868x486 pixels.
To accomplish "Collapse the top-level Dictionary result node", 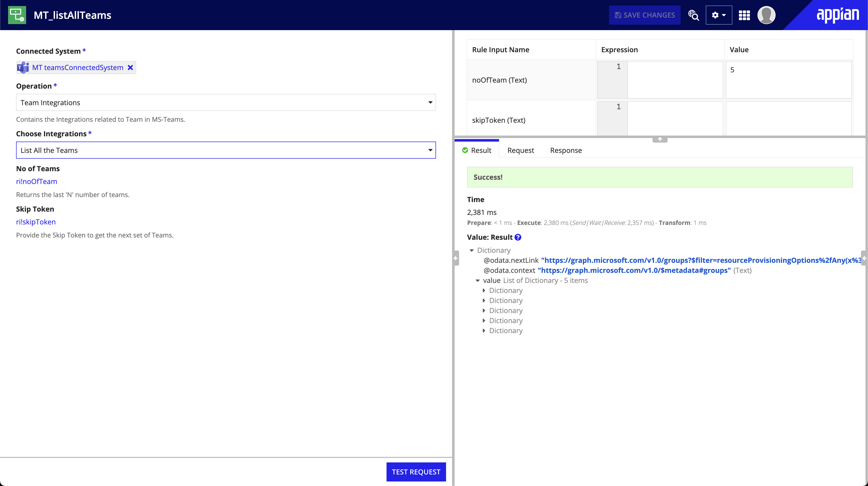I will click(471, 250).
